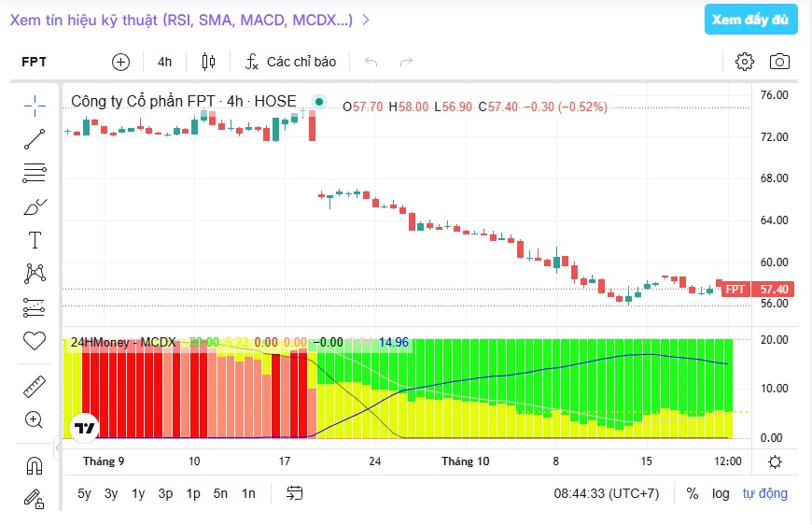Take a chart snapshot with camera icon
Viewport: 812px width, 525px height.
[x=779, y=62]
